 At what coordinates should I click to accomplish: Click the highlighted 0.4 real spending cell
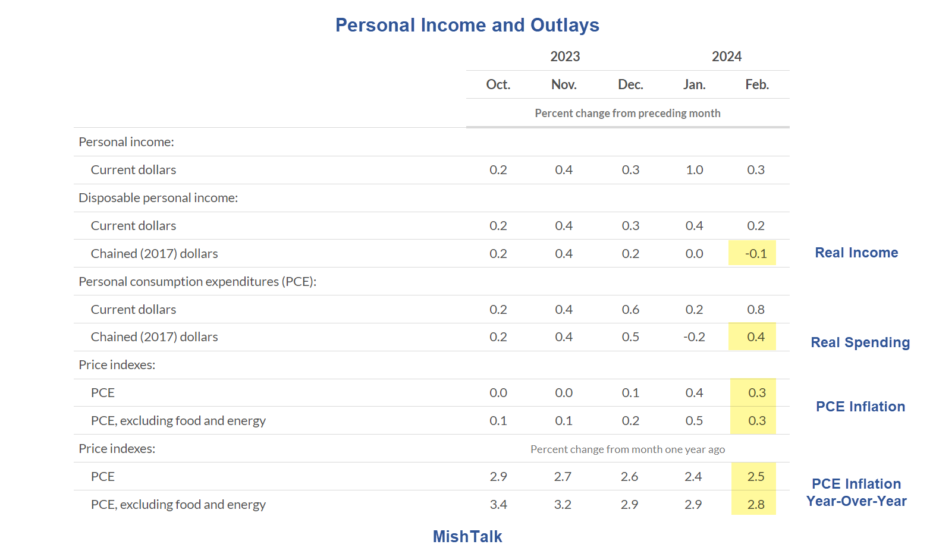[x=755, y=337]
